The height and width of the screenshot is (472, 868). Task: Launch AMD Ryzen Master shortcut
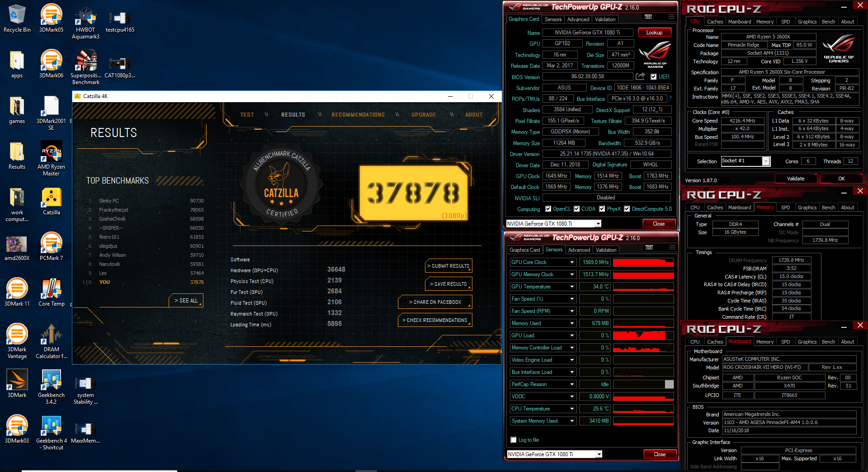(x=51, y=159)
